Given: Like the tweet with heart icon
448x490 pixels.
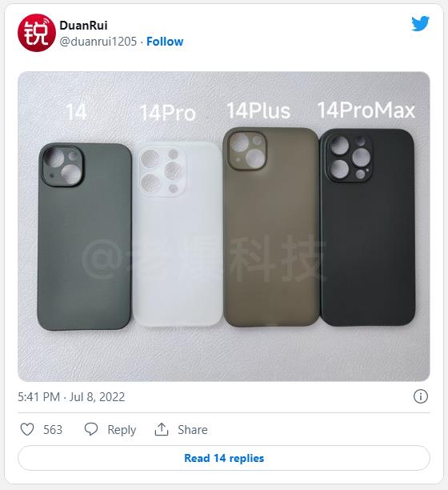Looking at the screenshot, I should coord(27,429).
